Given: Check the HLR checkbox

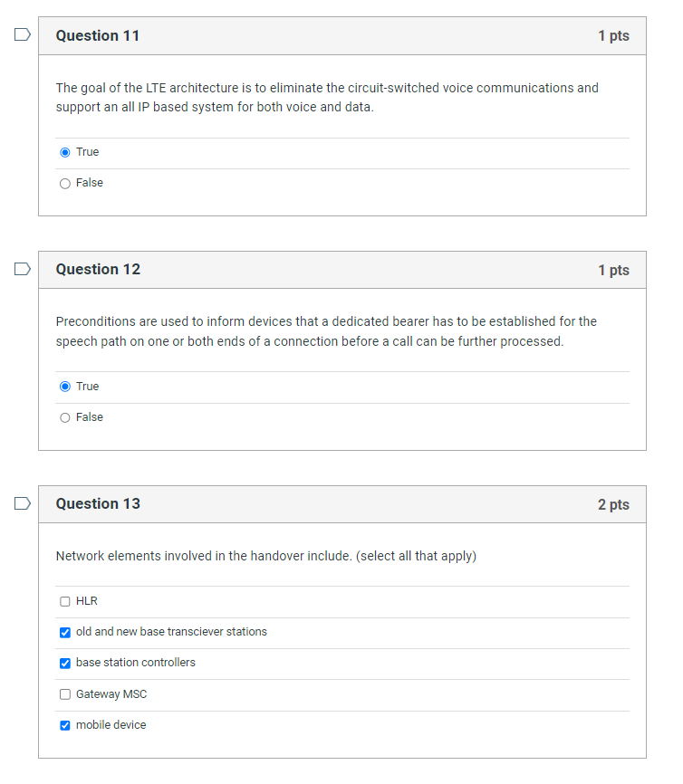Looking at the screenshot, I should [x=65, y=601].
